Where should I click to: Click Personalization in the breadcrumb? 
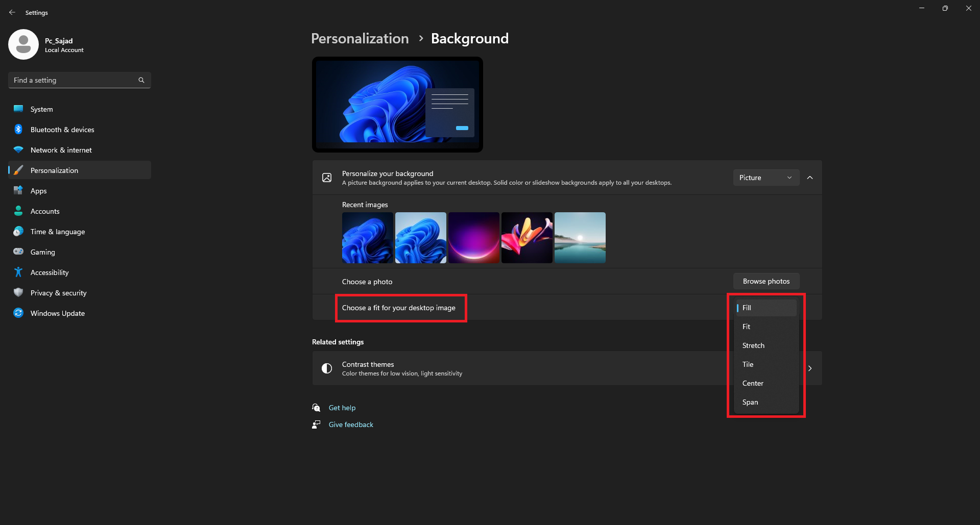pos(360,38)
